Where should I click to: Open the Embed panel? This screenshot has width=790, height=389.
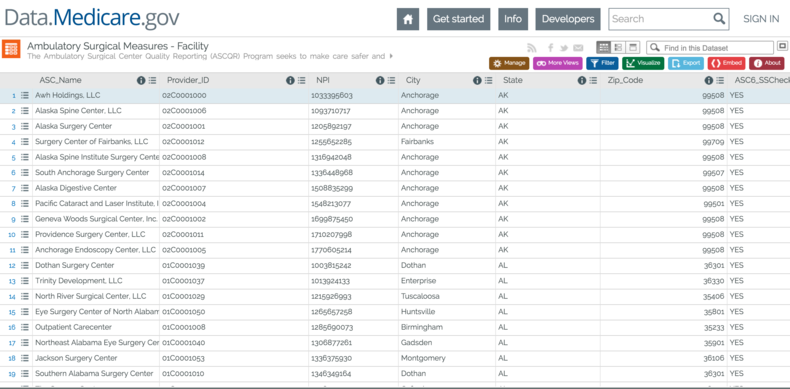pos(726,63)
